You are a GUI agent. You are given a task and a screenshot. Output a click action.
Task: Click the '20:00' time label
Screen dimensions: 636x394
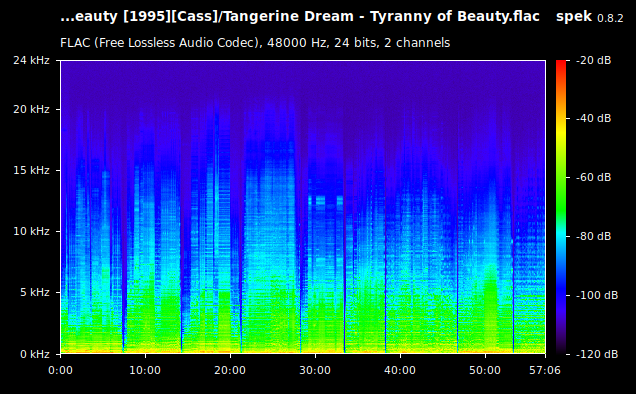pos(230,370)
